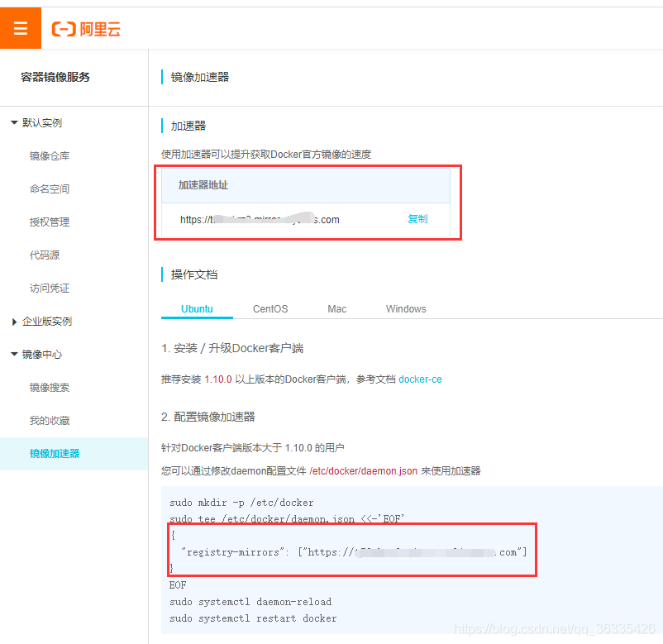Click the /etc/docker/daemon.json path text
663x644 pixels.
[363, 471]
